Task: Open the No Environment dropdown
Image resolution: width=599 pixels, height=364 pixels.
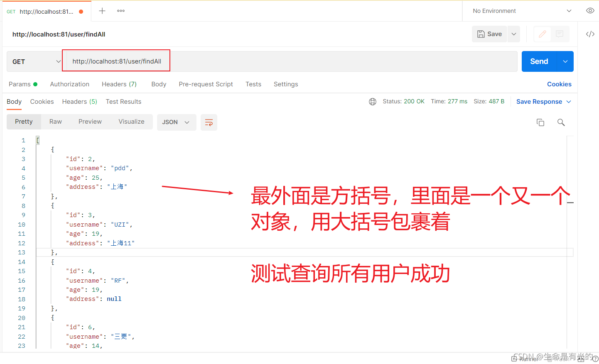Action: 522,11
